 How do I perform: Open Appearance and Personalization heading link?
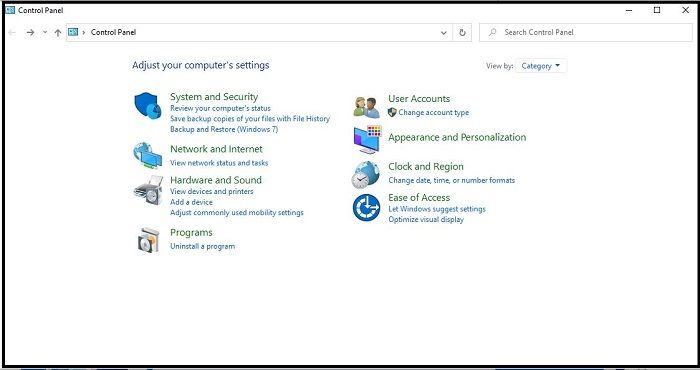click(x=457, y=137)
